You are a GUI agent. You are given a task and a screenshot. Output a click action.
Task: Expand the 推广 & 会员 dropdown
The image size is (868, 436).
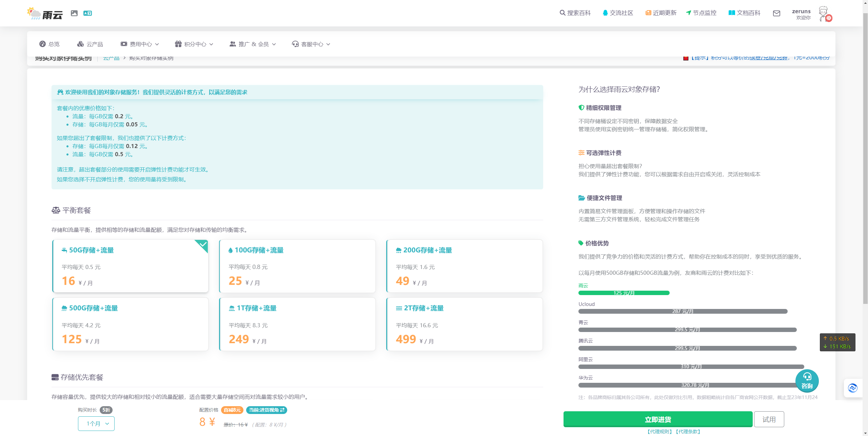pyautogui.click(x=253, y=44)
